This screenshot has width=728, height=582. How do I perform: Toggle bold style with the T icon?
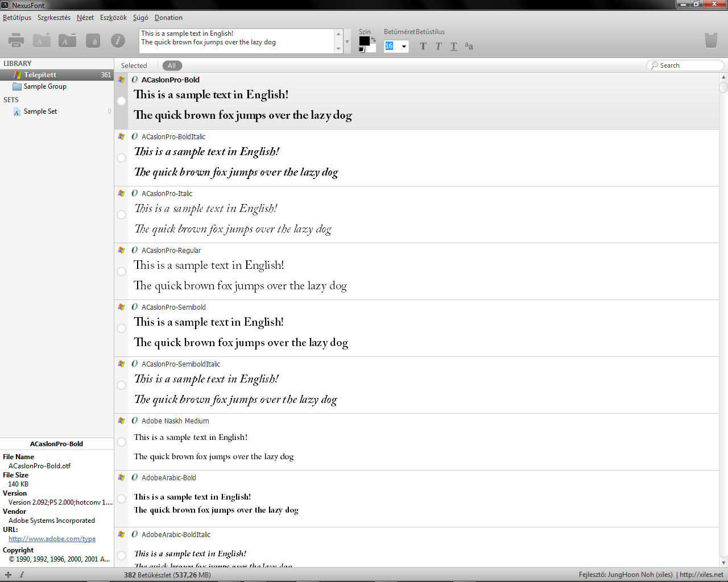[x=423, y=46]
